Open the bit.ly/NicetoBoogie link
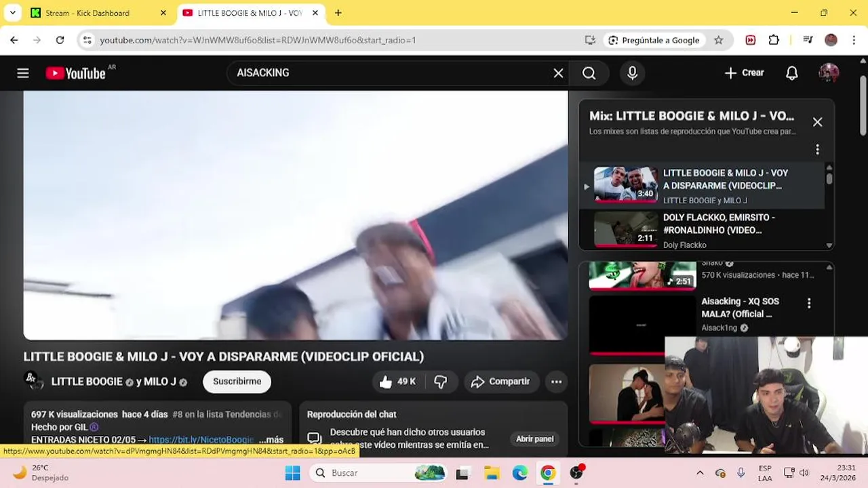This screenshot has width=868, height=488. click(201, 440)
